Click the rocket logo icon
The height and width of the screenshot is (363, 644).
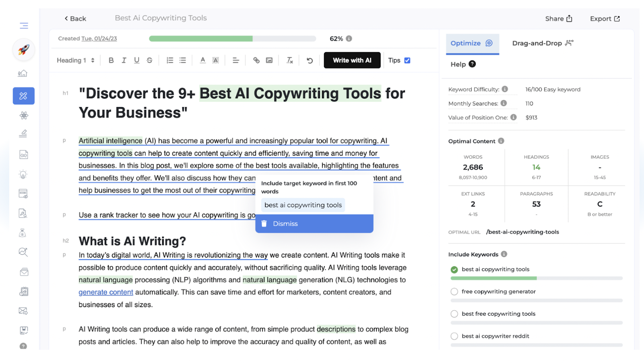24,50
